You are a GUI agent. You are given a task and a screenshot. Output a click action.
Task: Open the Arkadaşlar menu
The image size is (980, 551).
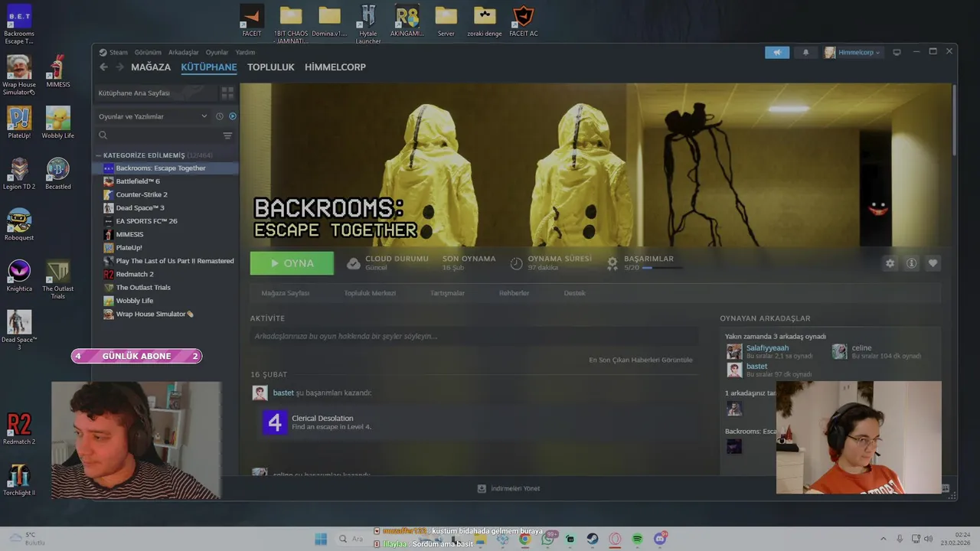pyautogui.click(x=183, y=52)
